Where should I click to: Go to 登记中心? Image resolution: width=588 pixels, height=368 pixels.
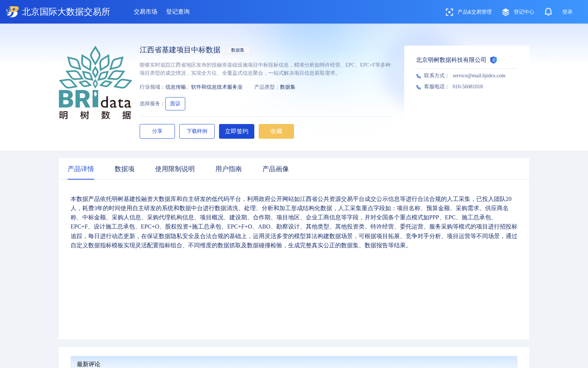524,12
